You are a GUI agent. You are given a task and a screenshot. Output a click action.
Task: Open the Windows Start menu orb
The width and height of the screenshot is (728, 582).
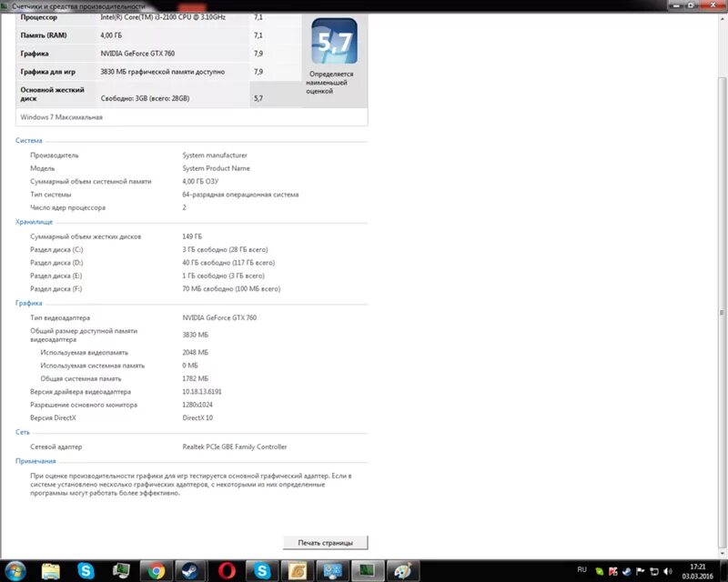(15, 571)
